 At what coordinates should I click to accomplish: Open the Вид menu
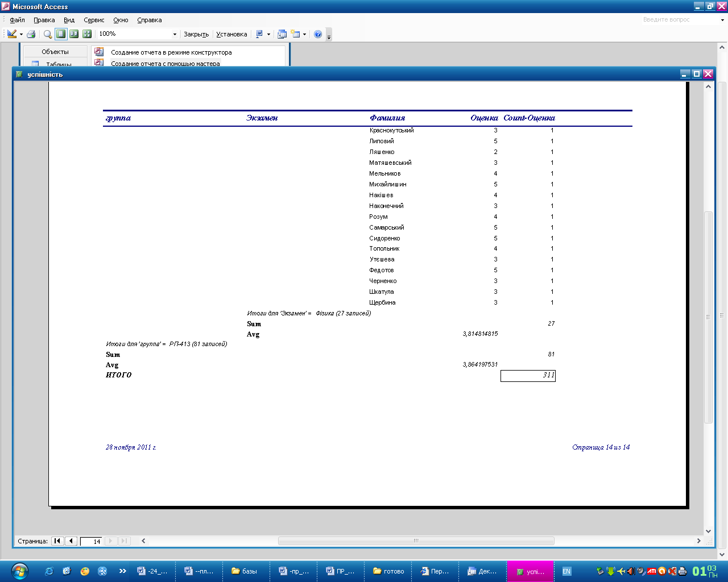click(69, 20)
